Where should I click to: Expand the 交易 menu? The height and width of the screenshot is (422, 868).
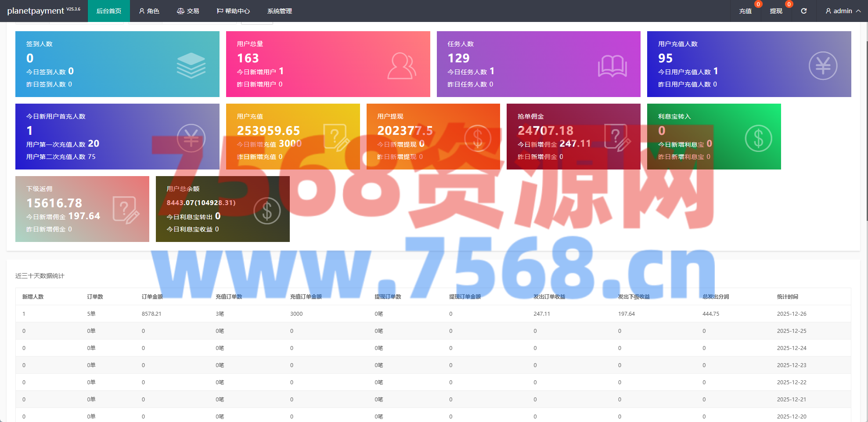coord(188,11)
